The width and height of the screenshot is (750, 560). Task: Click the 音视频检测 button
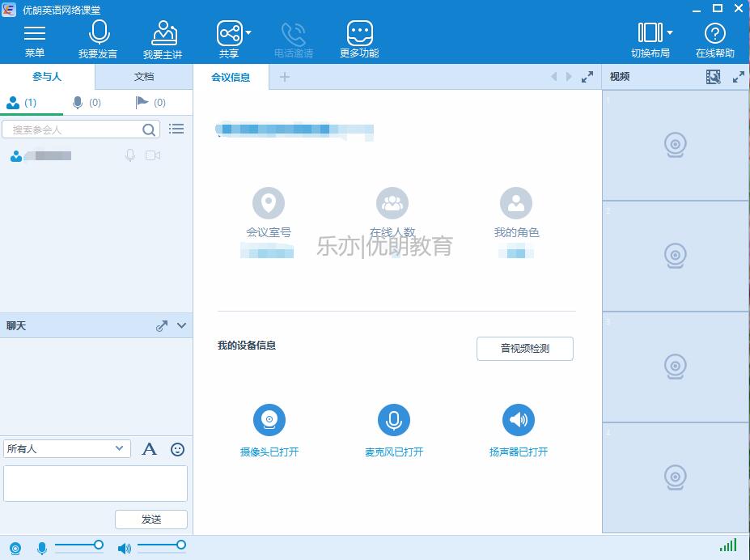tap(524, 349)
